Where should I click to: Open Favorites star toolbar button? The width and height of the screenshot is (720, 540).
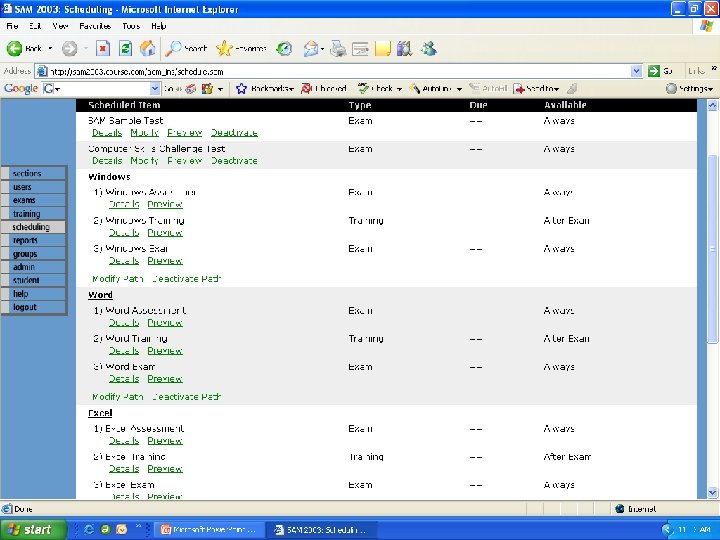242,48
